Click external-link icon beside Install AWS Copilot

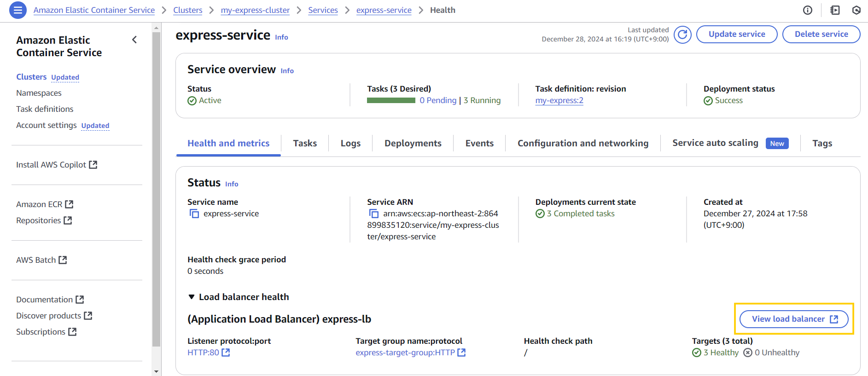(x=93, y=165)
